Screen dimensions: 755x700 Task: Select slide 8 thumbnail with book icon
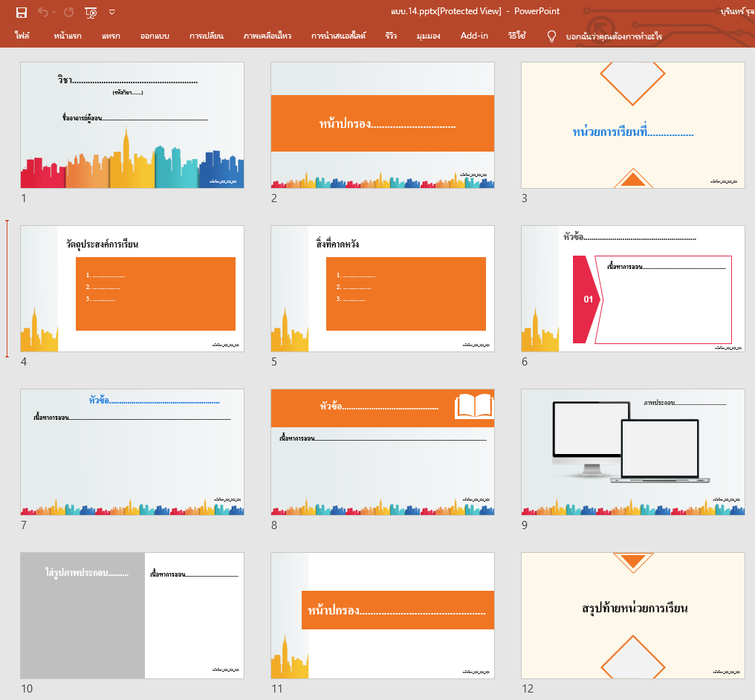click(x=382, y=452)
